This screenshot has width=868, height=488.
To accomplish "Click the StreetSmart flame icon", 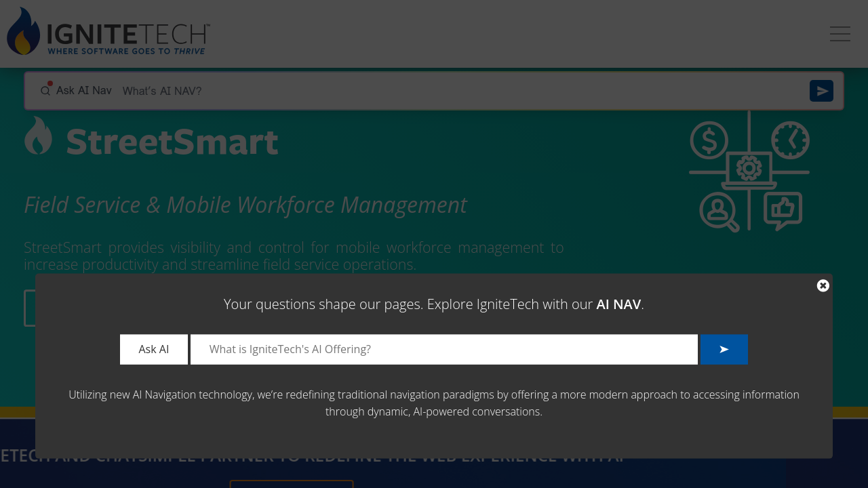I will (38, 136).
